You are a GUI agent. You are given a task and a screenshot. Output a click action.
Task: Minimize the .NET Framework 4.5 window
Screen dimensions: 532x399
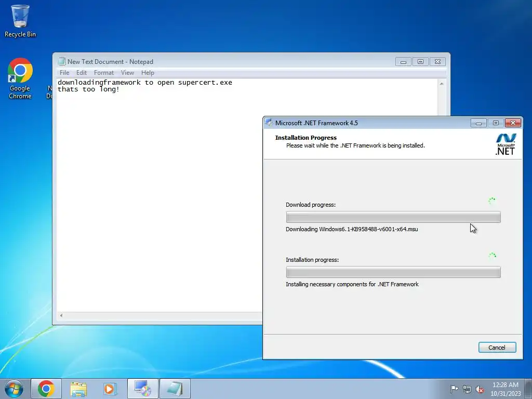point(478,123)
